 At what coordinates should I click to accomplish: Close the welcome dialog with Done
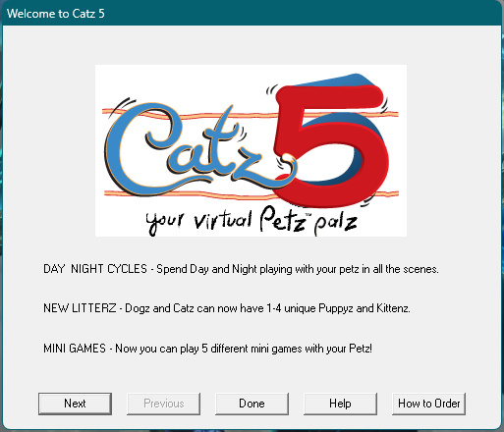coord(252,404)
